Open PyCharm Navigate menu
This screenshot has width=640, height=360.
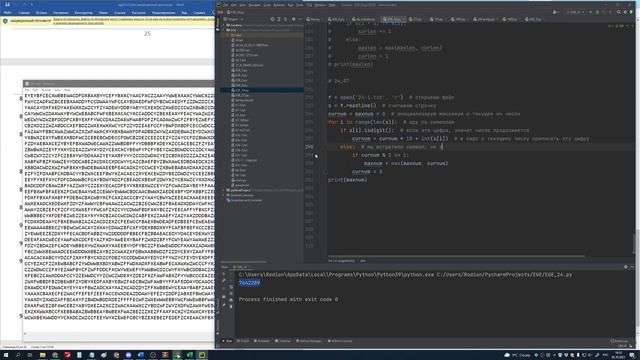[x=254, y=5]
